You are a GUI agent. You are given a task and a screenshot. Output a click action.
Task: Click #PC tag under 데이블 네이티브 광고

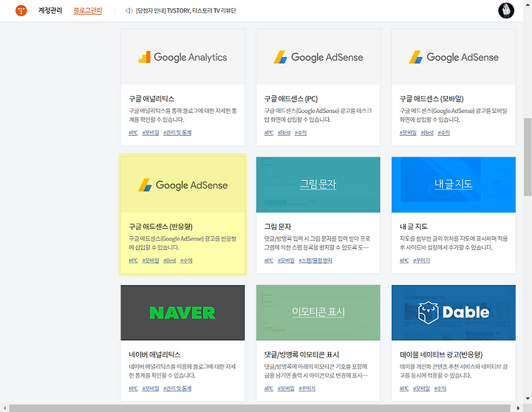(x=404, y=388)
